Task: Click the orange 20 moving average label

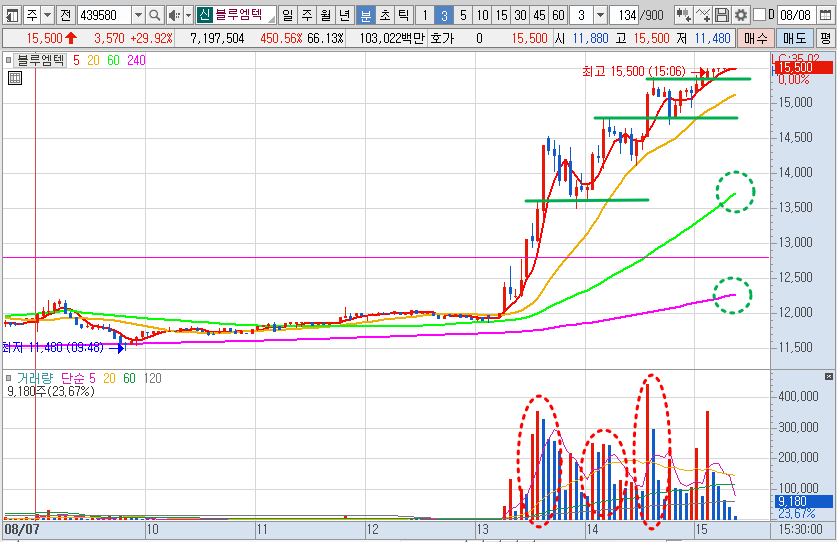Action: 93,60
